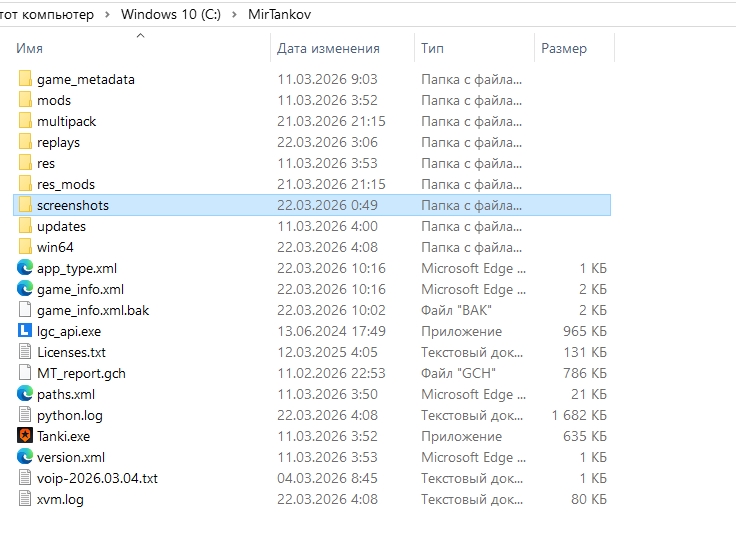This screenshot has height=540, width=736.
Task: Select the file name Tanki.exe
Action: [x=63, y=436]
